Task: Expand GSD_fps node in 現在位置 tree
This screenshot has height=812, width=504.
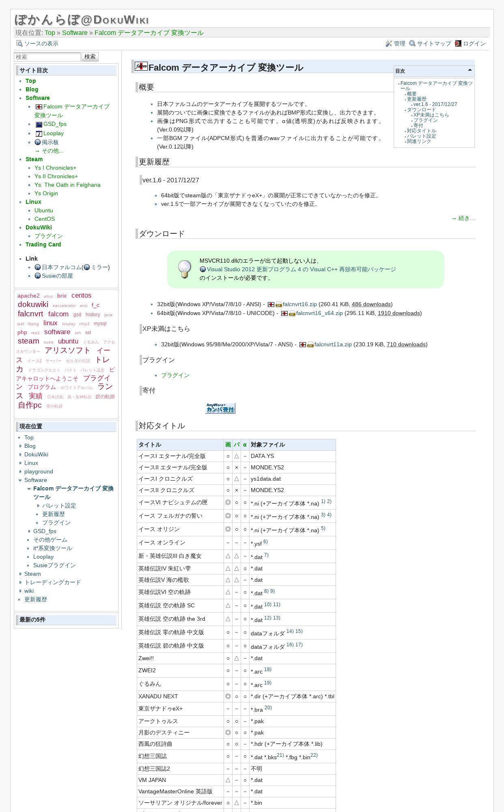Action: [x=29, y=531]
